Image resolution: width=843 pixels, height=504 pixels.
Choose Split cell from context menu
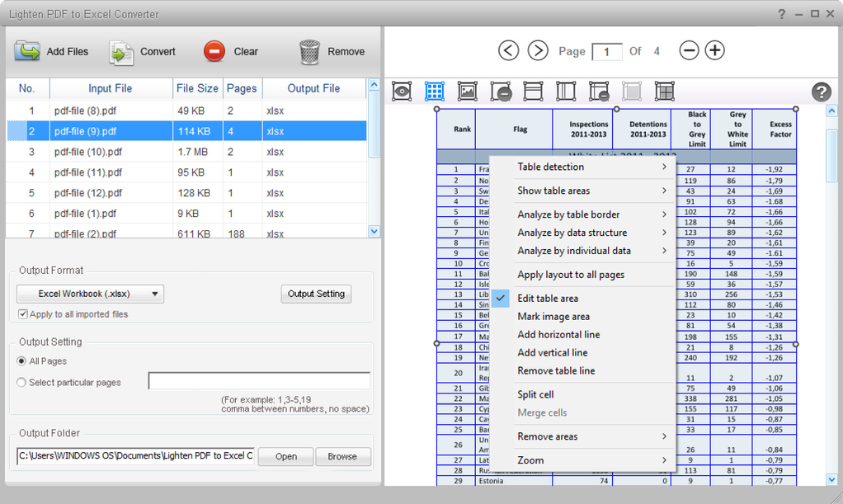pos(583,394)
